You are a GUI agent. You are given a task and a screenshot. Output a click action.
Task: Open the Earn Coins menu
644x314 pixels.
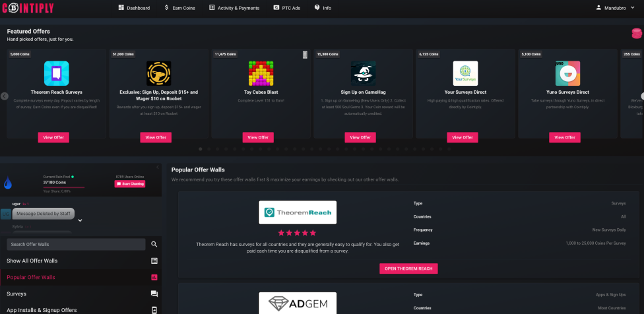point(179,8)
